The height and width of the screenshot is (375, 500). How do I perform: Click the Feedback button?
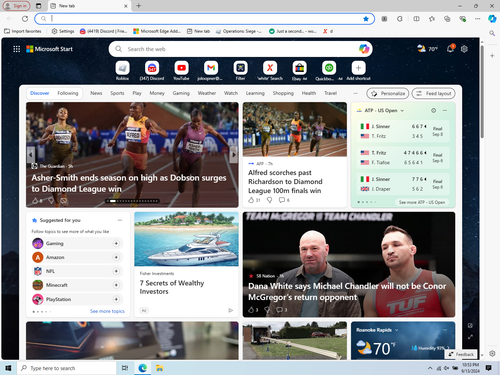(x=461, y=354)
